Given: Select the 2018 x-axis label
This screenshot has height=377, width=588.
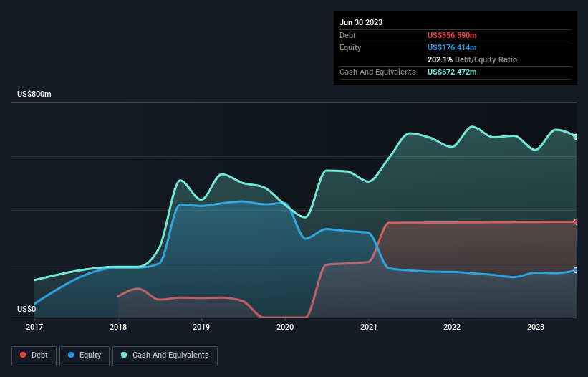Looking at the screenshot, I should point(118,327).
